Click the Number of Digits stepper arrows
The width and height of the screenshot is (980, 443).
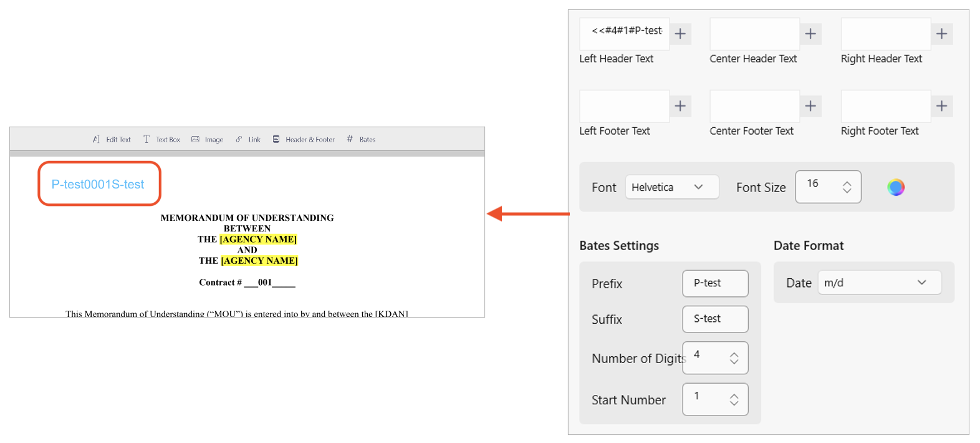pyautogui.click(x=734, y=358)
